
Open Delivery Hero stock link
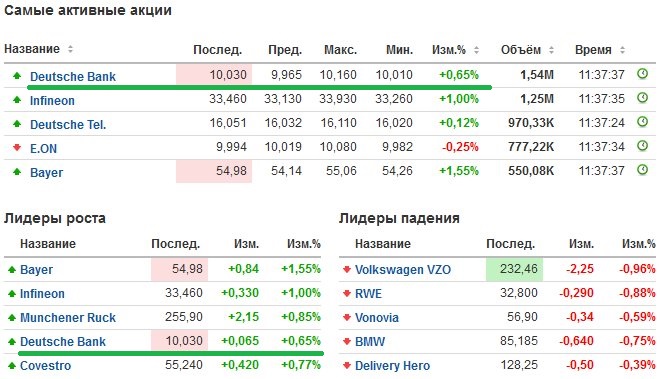[392, 366]
